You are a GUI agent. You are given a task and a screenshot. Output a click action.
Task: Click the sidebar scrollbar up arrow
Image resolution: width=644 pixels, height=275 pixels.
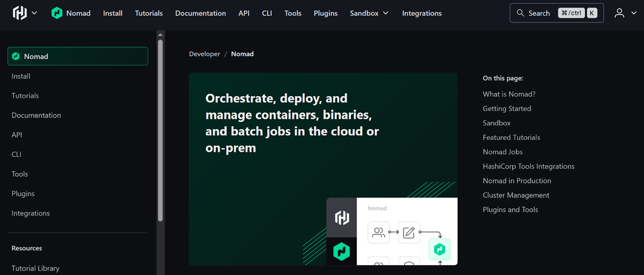coord(161,34)
